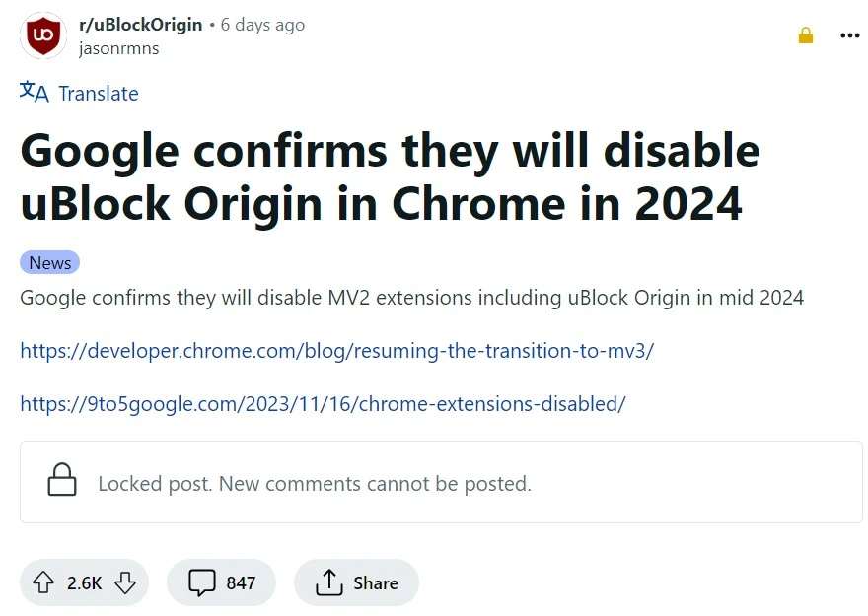Open the comments via the speech bubble icon
868x616 pixels.
tap(201, 583)
